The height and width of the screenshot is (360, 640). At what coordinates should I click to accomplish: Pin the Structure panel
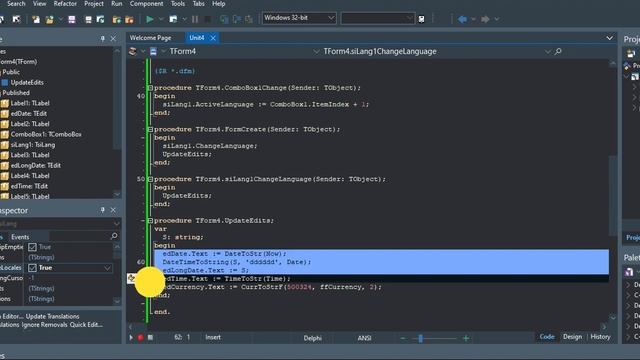click(102, 39)
